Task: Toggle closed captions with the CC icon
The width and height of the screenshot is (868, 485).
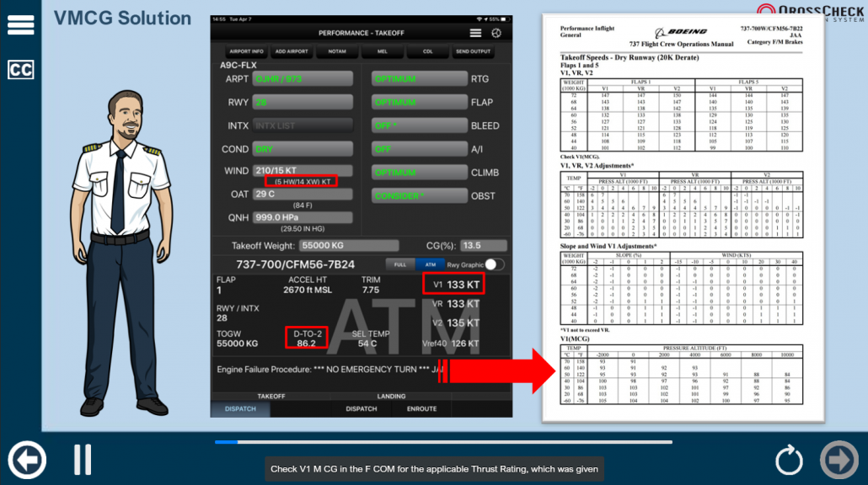Action: (21, 70)
